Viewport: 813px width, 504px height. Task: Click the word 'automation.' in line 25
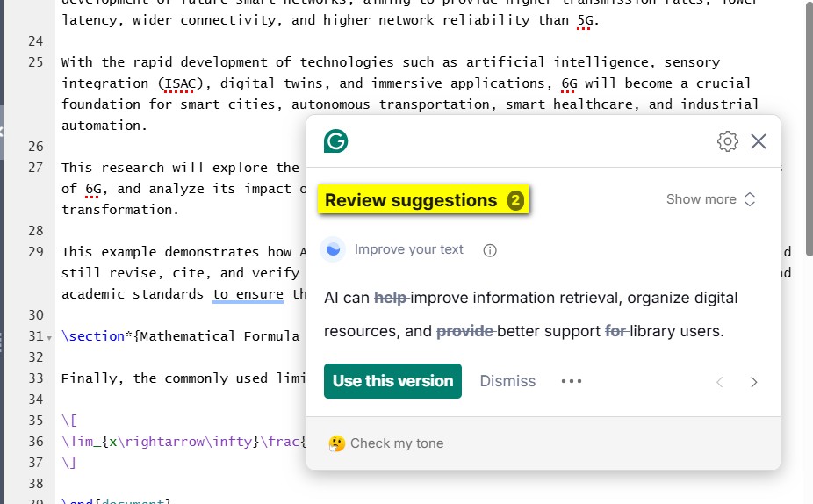[104, 126]
